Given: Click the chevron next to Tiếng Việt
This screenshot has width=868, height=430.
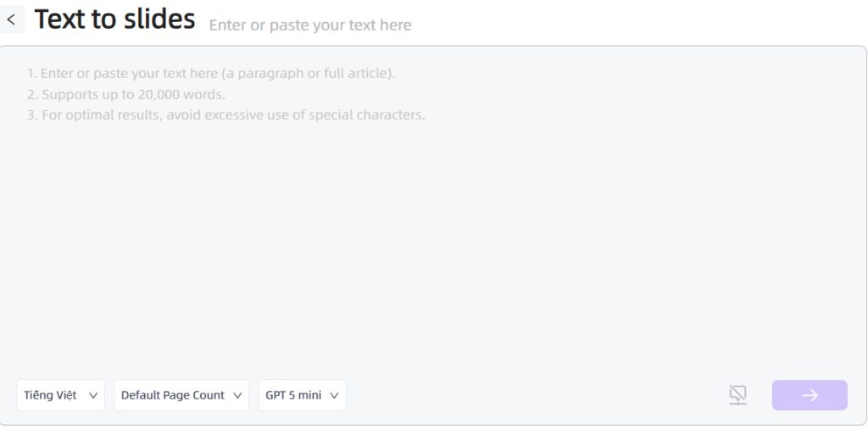Looking at the screenshot, I should pos(93,395).
